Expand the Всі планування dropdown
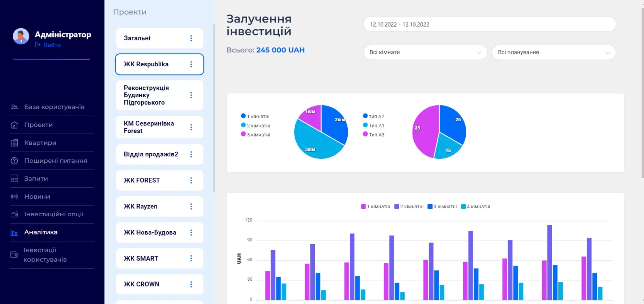The image size is (644, 304). [x=554, y=52]
